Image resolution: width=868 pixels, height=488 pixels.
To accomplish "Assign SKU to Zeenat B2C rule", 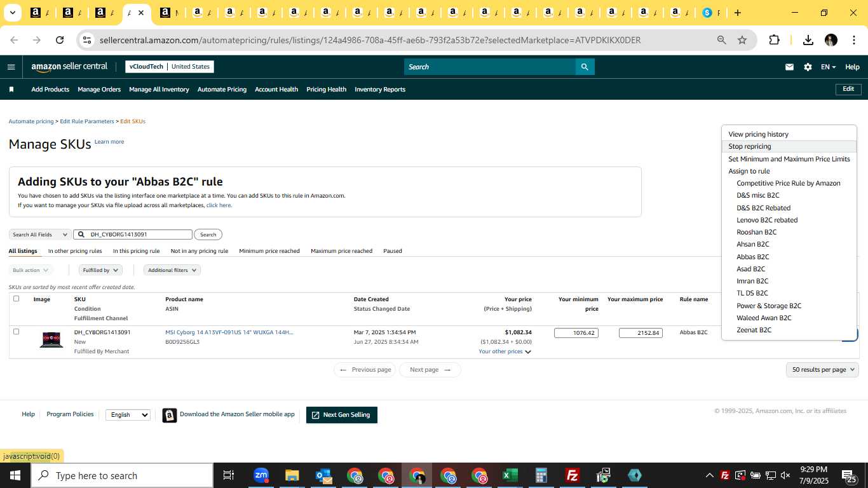I will [754, 330].
